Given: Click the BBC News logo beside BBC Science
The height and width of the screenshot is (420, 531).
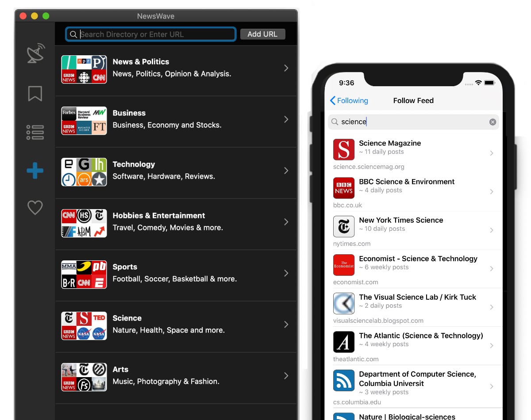Looking at the screenshot, I should (344, 188).
